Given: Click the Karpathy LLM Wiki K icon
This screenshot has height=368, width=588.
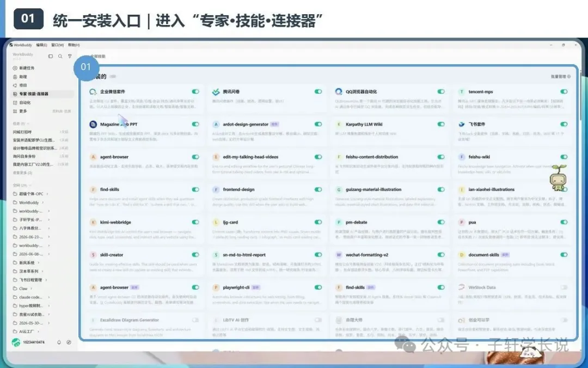Looking at the screenshot, I should click(x=339, y=124).
